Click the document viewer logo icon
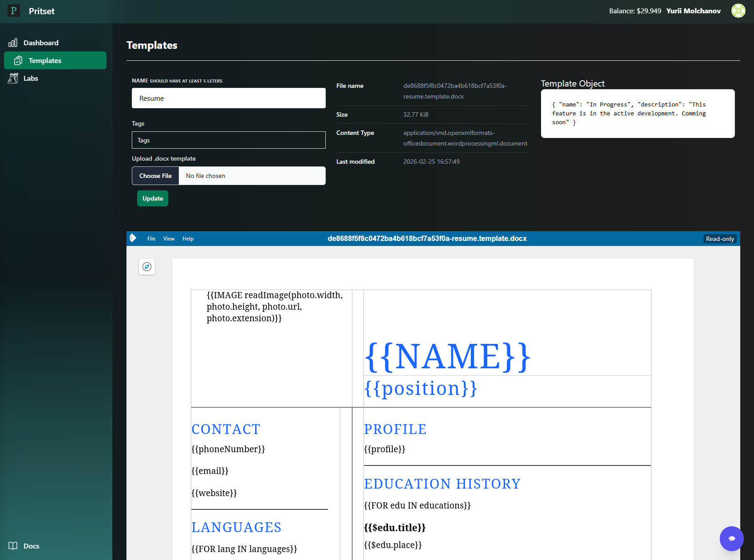 pos(133,238)
